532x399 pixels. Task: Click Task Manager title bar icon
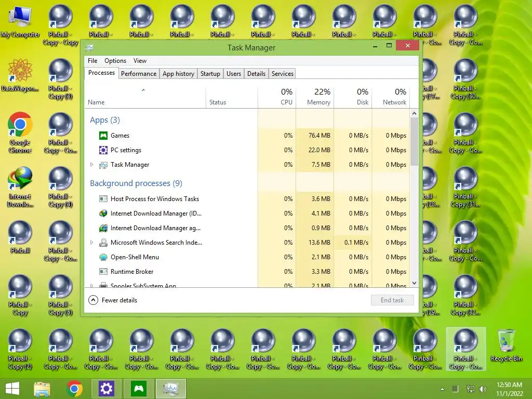(x=89, y=47)
